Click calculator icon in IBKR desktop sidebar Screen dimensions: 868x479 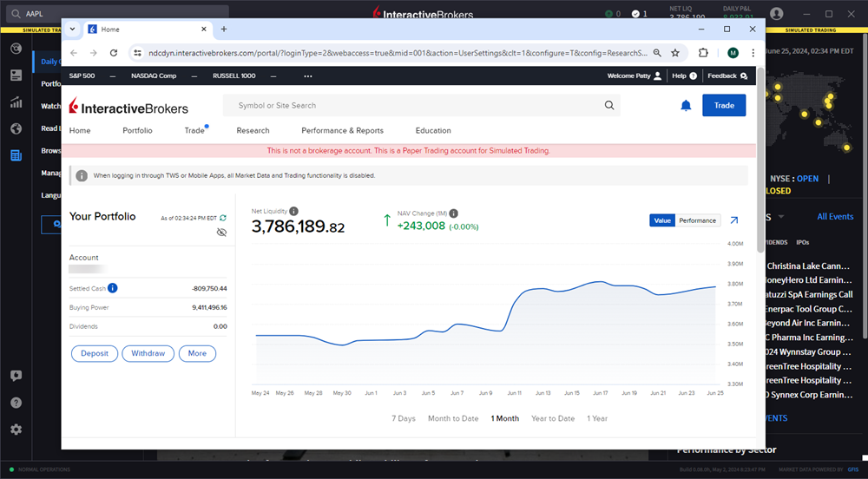(16, 155)
